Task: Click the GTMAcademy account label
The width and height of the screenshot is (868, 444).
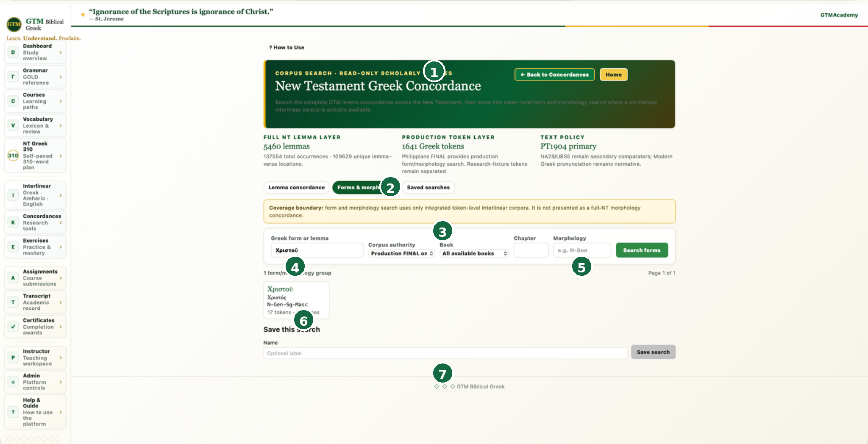Action: coord(839,15)
